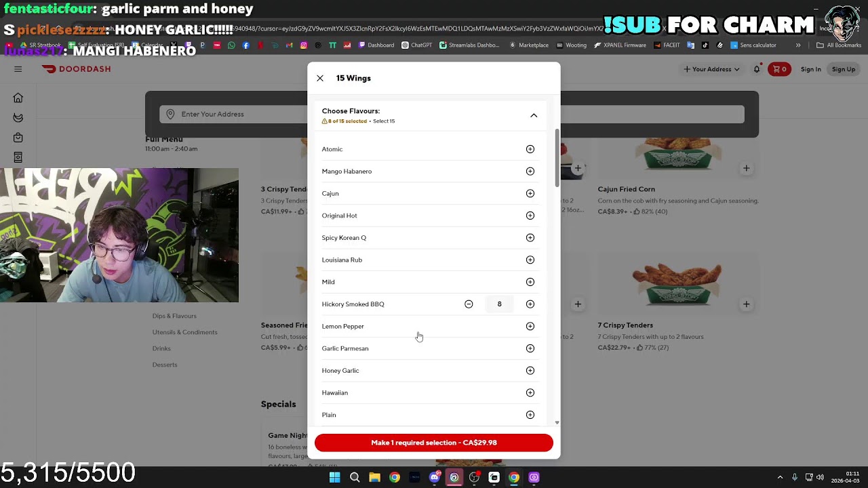Open the shopping cart
The image size is (868, 488).
pos(779,69)
